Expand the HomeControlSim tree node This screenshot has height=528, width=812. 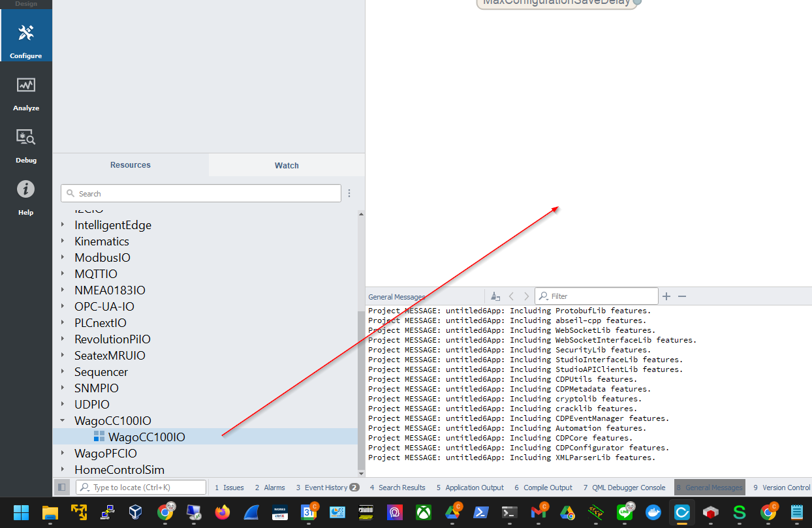click(63, 469)
